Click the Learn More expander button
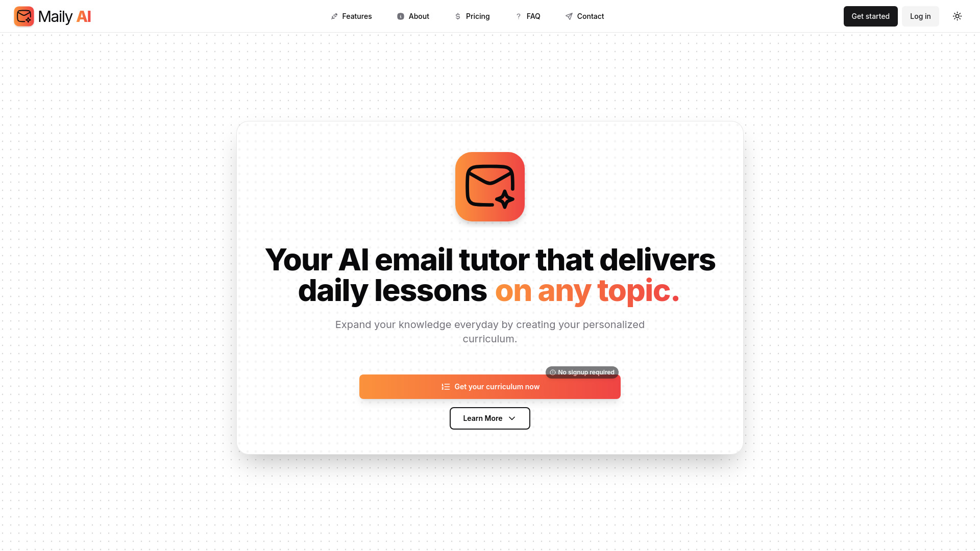 490,418
